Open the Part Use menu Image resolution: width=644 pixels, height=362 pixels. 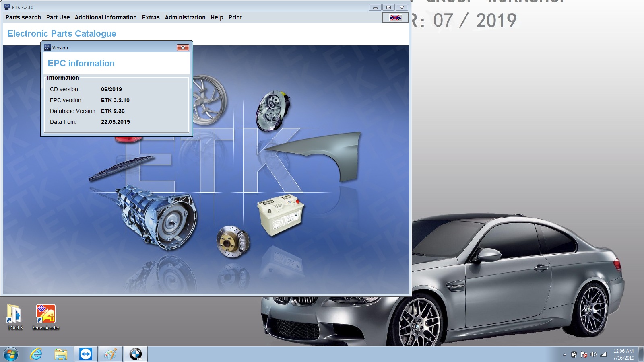point(58,17)
